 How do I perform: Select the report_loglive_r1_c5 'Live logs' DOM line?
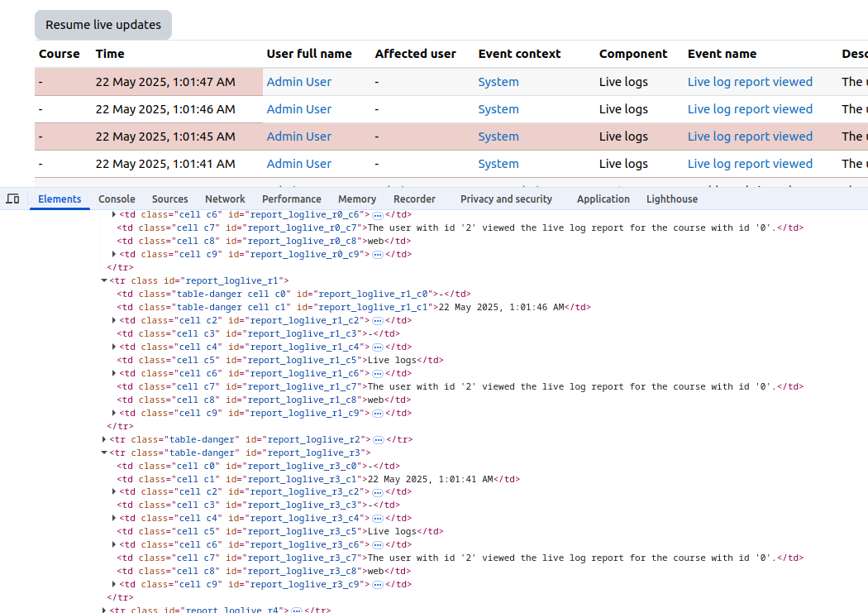point(280,361)
